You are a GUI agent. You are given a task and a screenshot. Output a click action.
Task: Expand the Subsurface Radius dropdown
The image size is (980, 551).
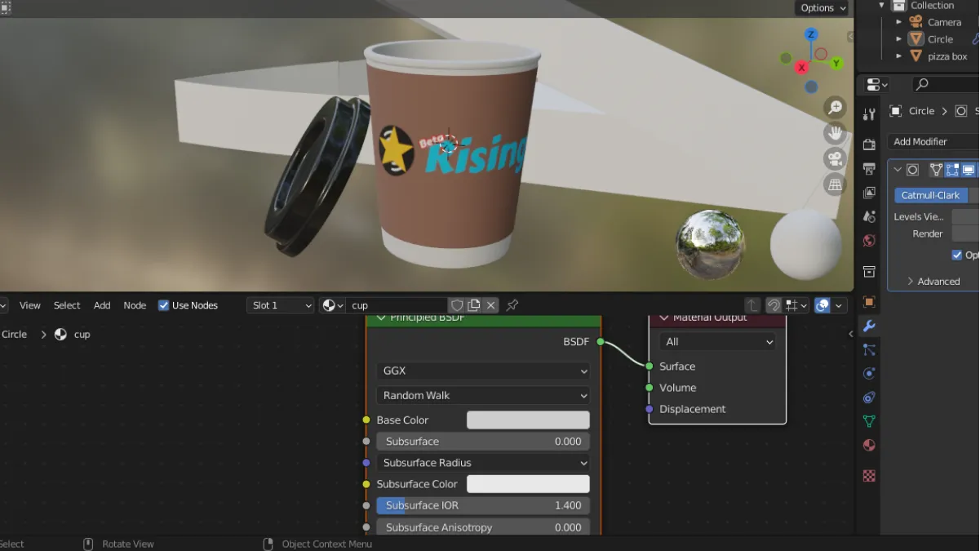483,463
